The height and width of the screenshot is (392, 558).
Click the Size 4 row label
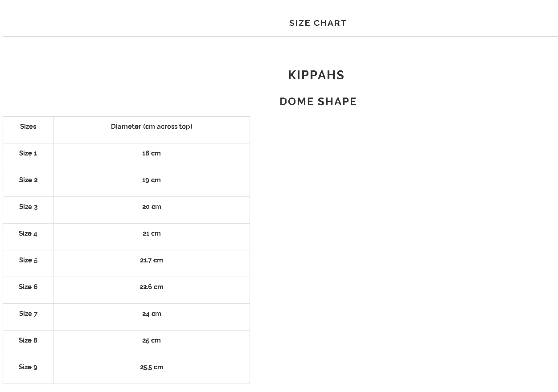coord(28,233)
